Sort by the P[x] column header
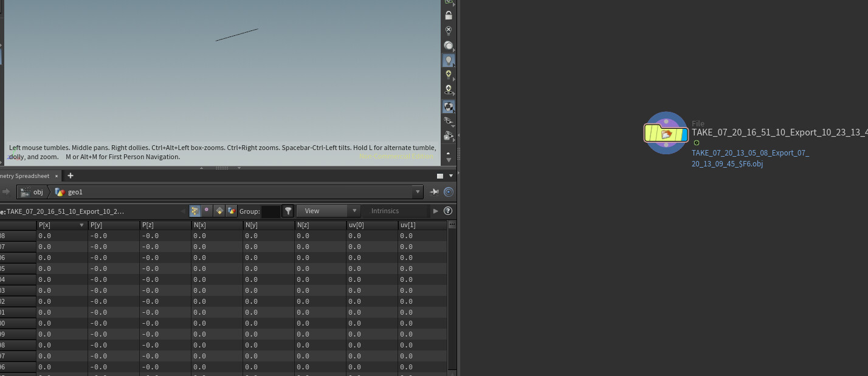 tap(58, 225)
